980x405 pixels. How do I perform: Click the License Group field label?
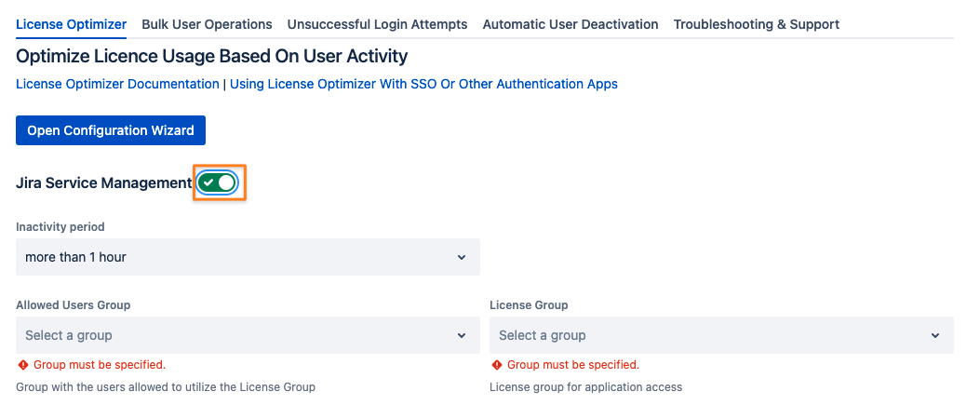529,305
